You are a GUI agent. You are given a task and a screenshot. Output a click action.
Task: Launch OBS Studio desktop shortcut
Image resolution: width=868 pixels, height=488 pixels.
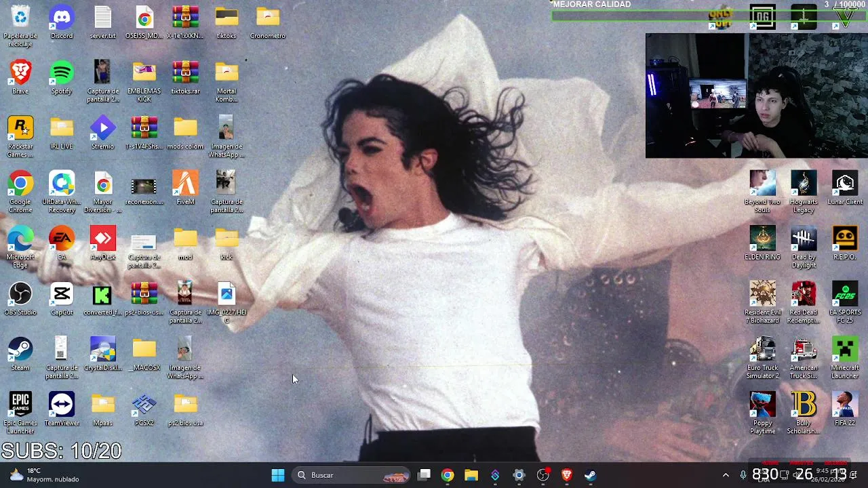[x=20, y=299]
